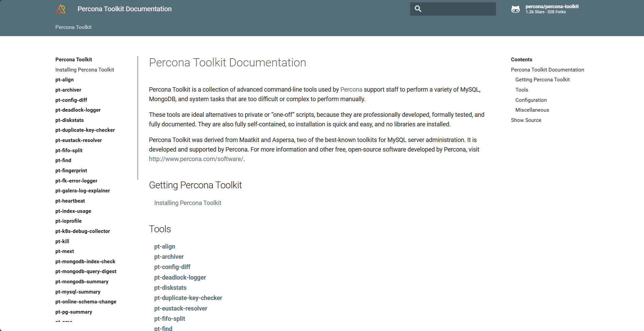Open pt-pg-summary in the left sidebar
Image resolution: width=644 pixels, height=331 pixels.
pos(74,312)
